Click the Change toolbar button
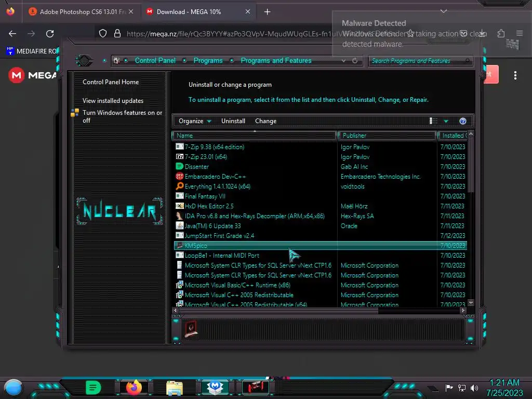 tap(265, 121)
